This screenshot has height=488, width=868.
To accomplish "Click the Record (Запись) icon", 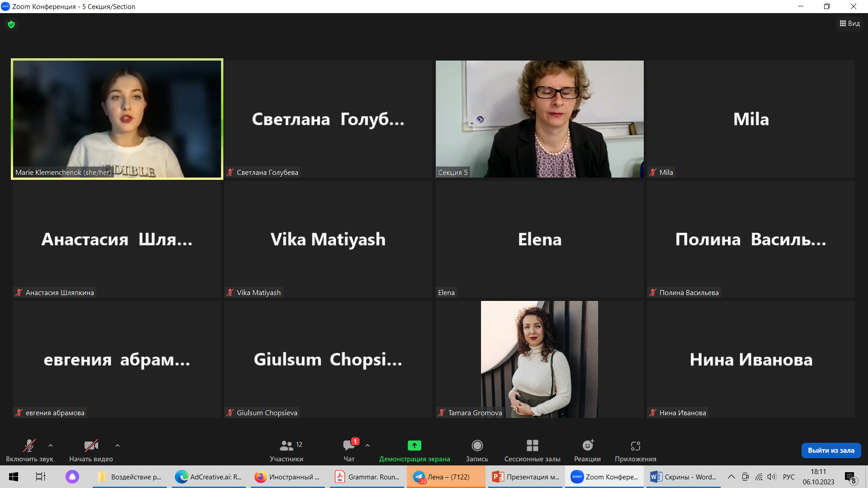I will [477, 446].
